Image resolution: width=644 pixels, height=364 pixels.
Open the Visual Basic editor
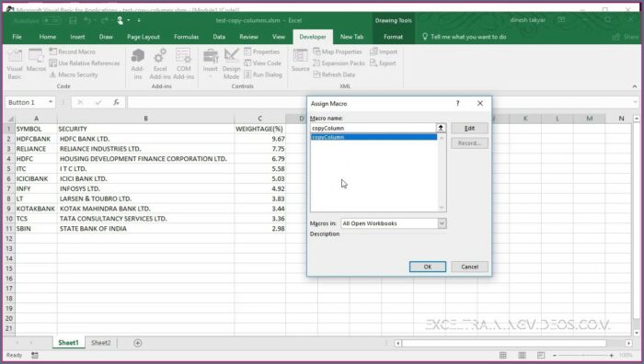click(x=15, y=63)
